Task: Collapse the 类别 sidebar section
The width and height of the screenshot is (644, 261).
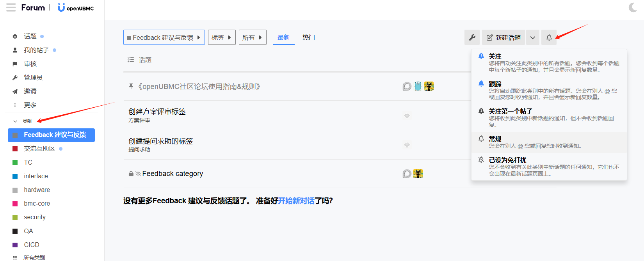Action: coord(16,121)
